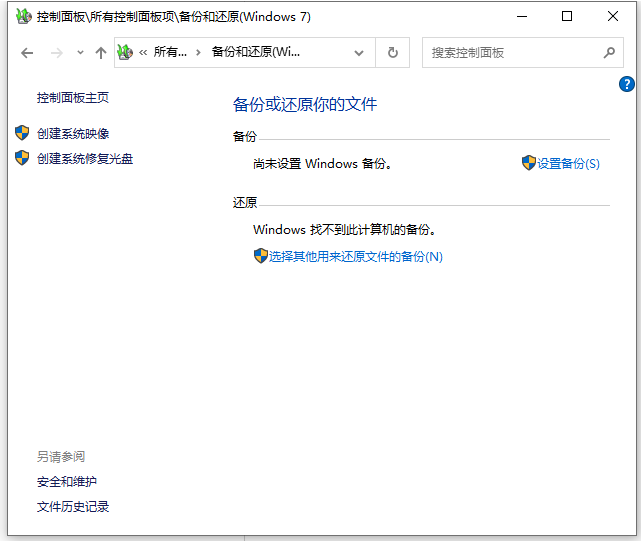Click 设置备份(S) link
This screenshot has height=541, width=641.
point(568,164)
